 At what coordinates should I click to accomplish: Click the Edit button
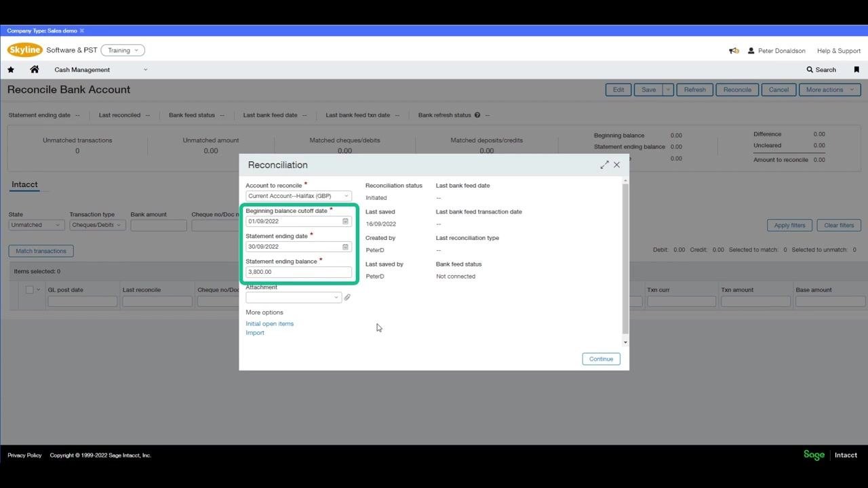tap(618, 89)
